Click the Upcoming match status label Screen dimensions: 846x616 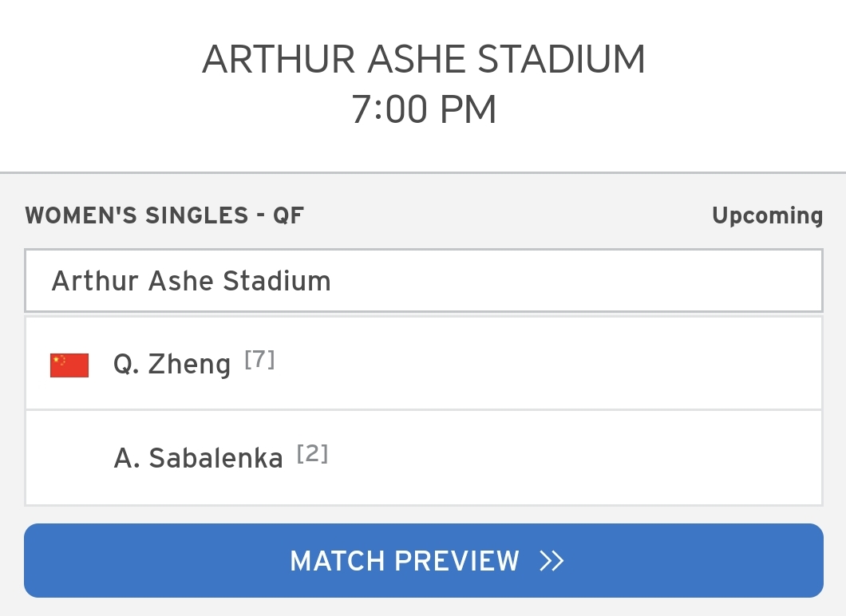tap(767, 215)
